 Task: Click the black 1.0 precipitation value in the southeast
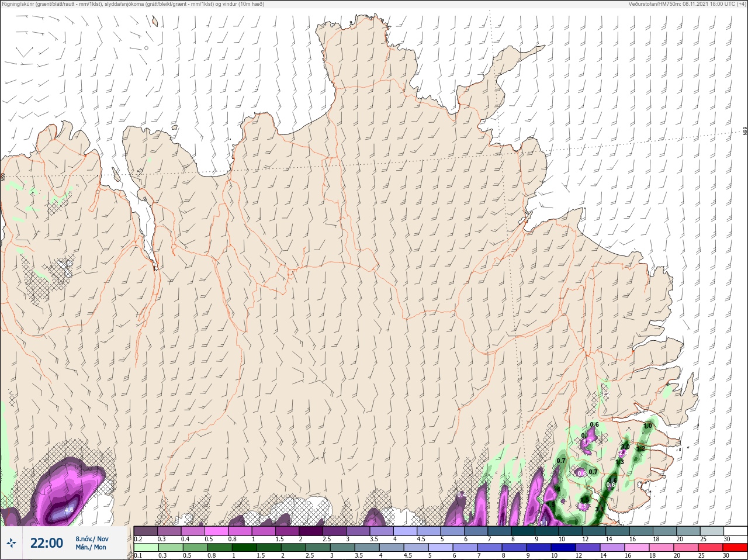click(647, 426)
